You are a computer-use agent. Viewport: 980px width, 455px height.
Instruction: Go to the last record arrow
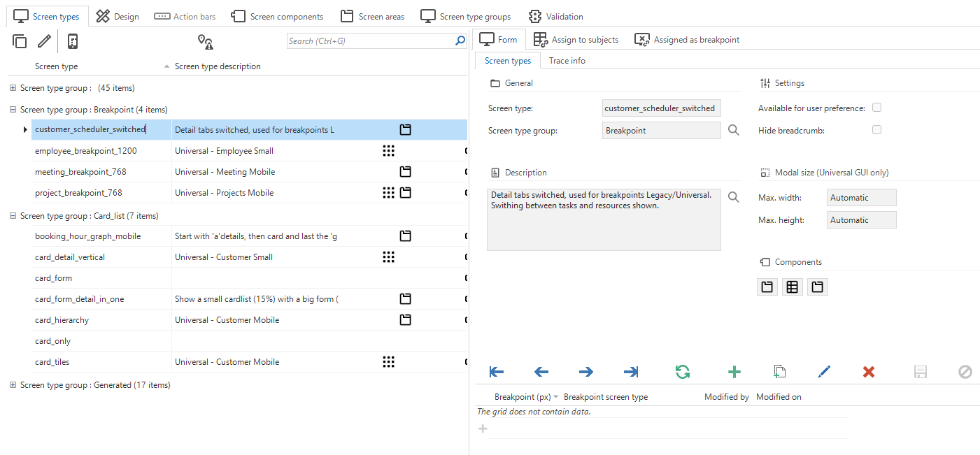click(x=630, y=372)
